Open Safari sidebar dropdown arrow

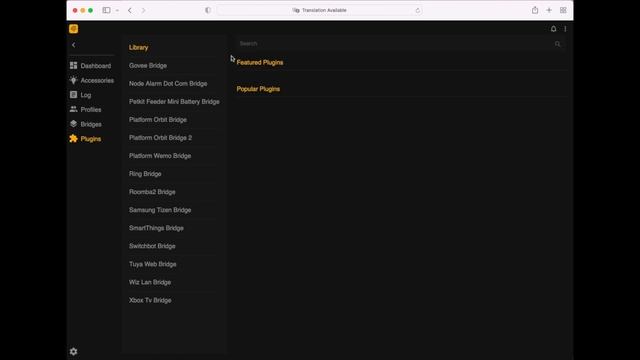[x=117, y=10]
